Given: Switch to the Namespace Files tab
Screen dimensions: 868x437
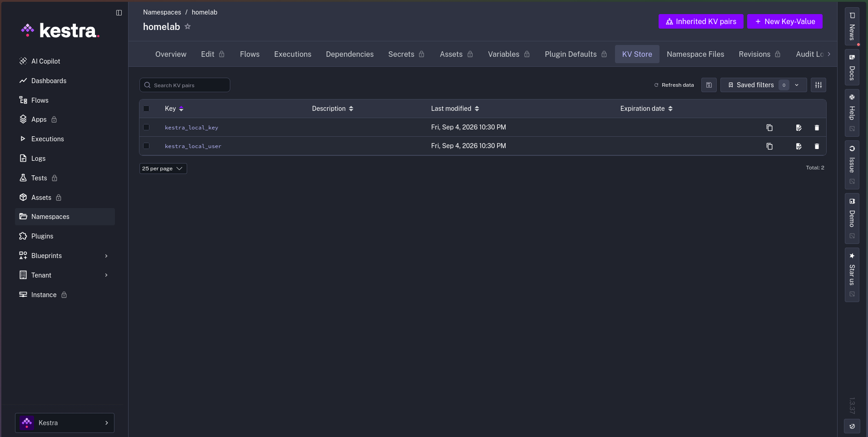Looking at the screenshot, I should coord(695,54).
